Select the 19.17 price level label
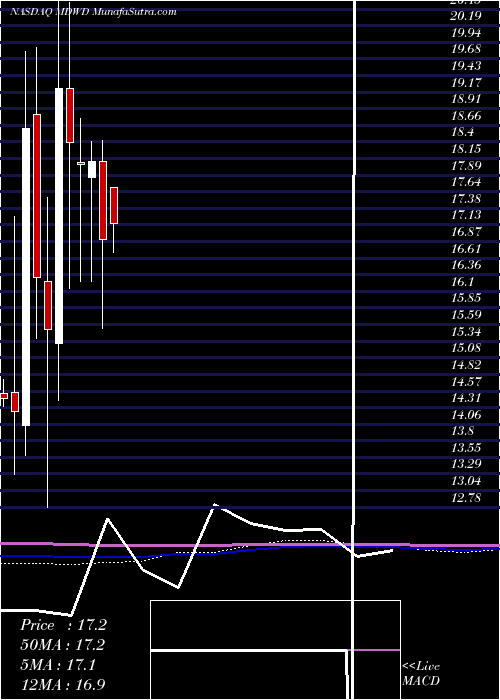500x700 pixels. coord(467,83)
